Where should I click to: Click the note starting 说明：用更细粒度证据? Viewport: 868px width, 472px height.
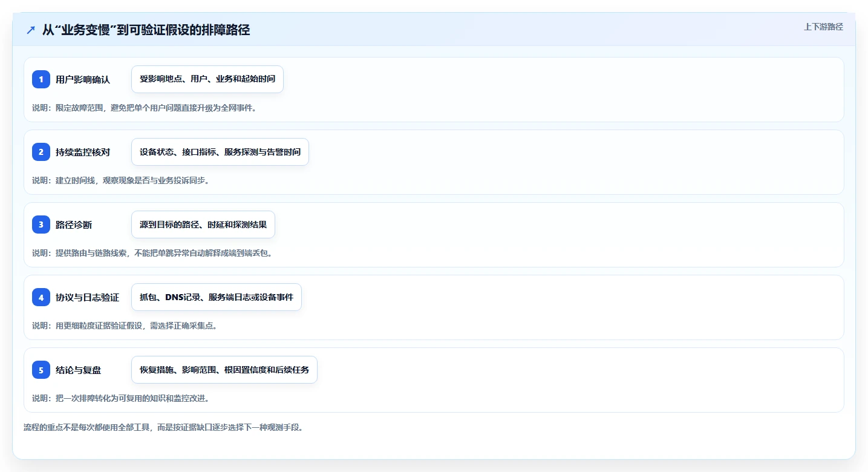[x=125, y=326]
